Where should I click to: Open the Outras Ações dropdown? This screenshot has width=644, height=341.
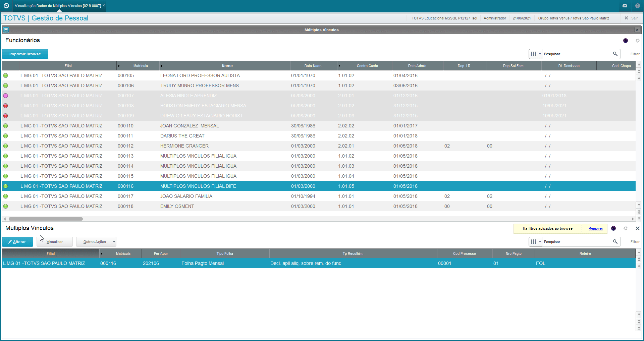96,242
